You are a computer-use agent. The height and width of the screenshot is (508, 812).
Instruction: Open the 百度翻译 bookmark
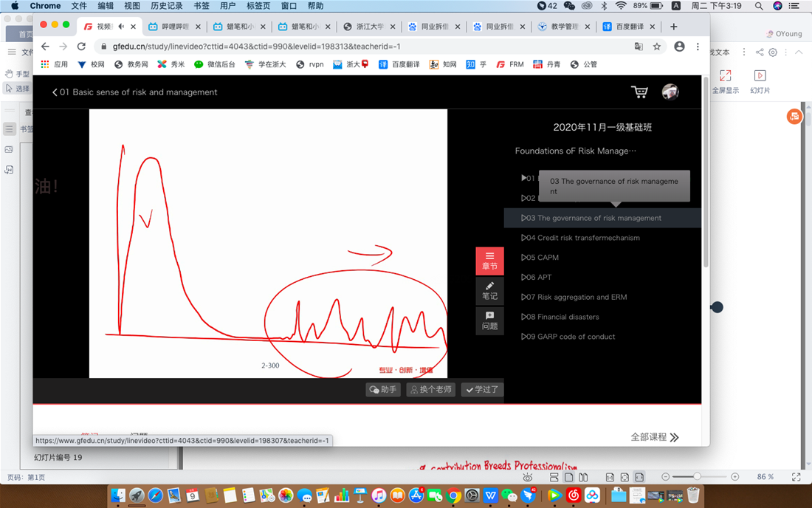399,64
